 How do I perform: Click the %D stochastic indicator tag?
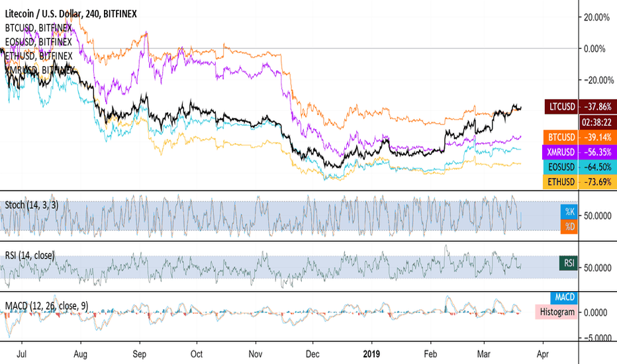569,226
